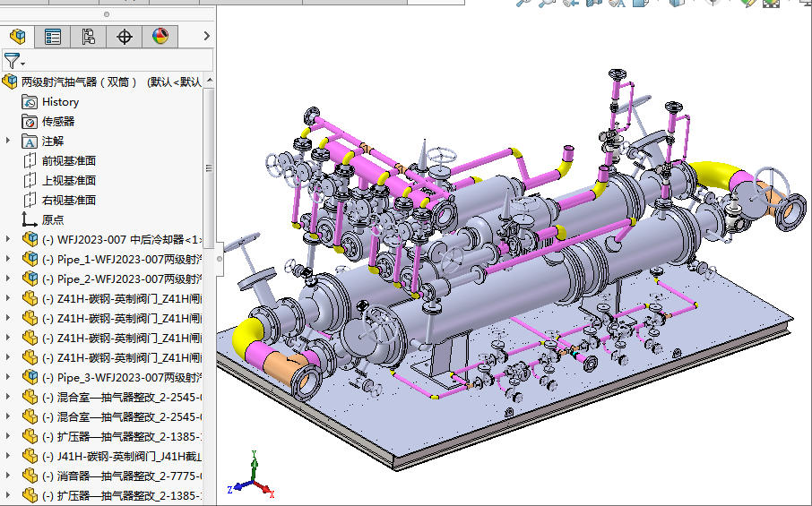This screenshot has width=812, height=506.
Task: Open the DisplayManager color ball tab
Action: point(160,37)
